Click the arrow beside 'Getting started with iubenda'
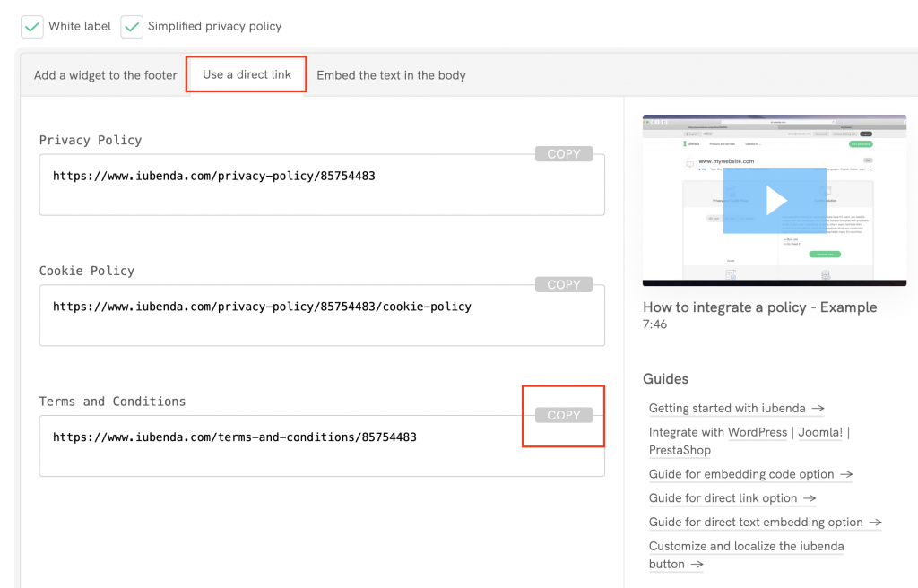Screen dimensions: 918x588 818,408
